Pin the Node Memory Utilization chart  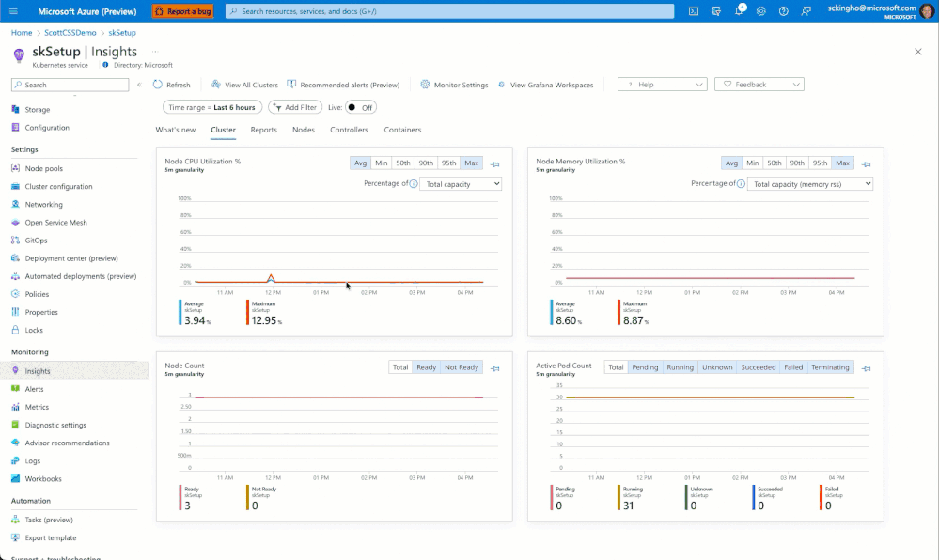click(866, 164)
